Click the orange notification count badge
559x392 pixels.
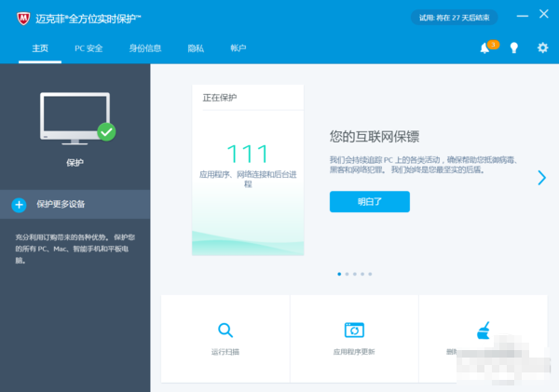(493, 44)
